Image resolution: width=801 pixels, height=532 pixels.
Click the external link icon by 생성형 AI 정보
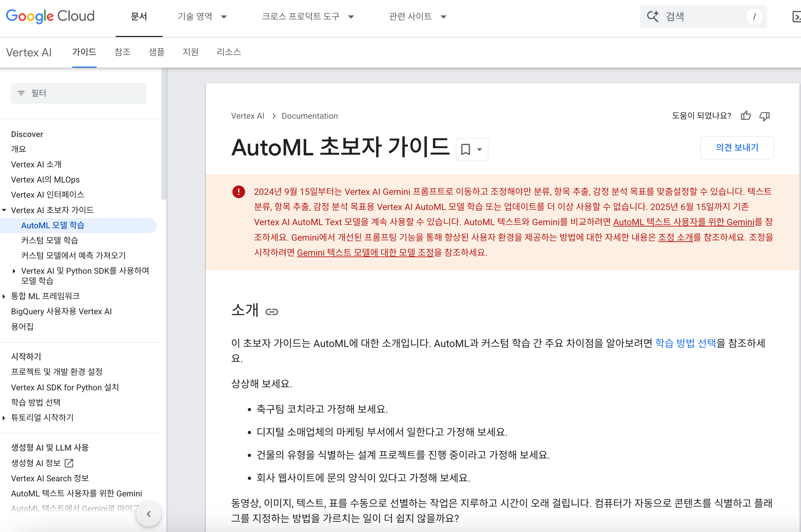coord(69,463)
